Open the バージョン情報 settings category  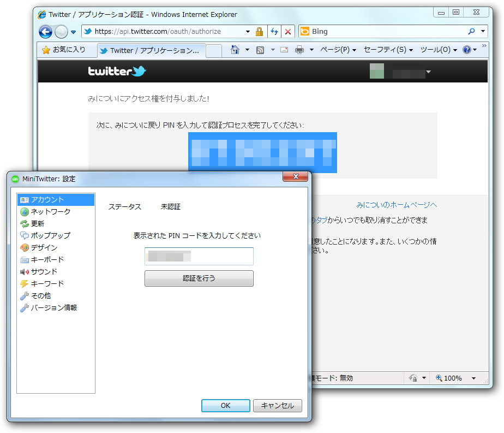(51, 307)
